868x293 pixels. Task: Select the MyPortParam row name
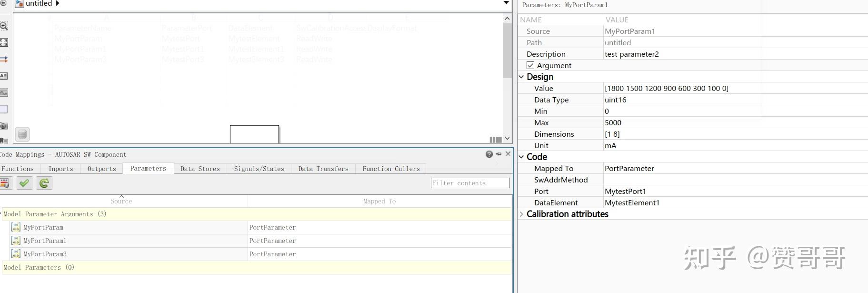(43, 227)
